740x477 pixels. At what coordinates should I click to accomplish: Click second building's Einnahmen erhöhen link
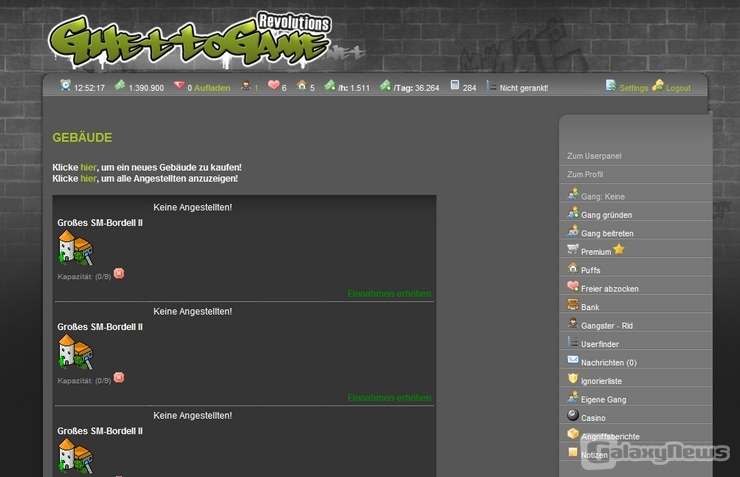pyautogui.click(x=389, y=398)
